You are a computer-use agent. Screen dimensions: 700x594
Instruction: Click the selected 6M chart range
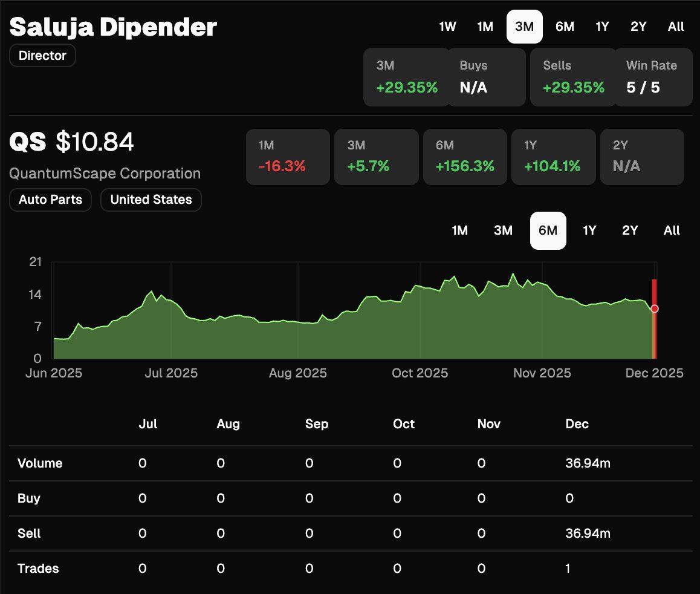click(x=548, y=230)
